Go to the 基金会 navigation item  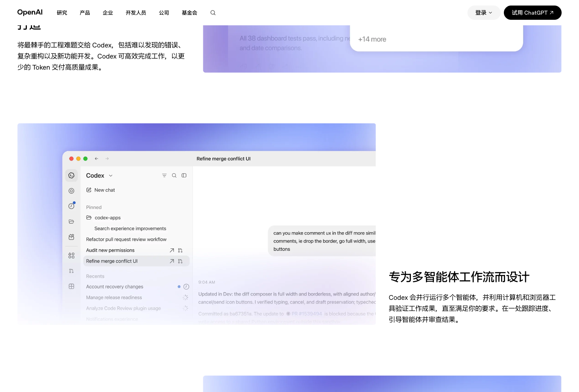(x=189, y=13)
